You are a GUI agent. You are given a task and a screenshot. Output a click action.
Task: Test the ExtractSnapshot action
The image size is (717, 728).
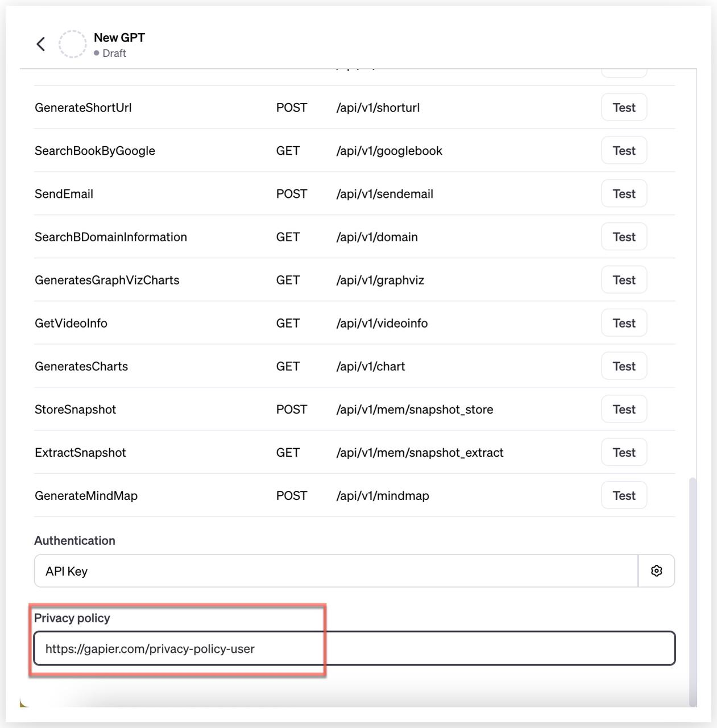pos(624,453)
